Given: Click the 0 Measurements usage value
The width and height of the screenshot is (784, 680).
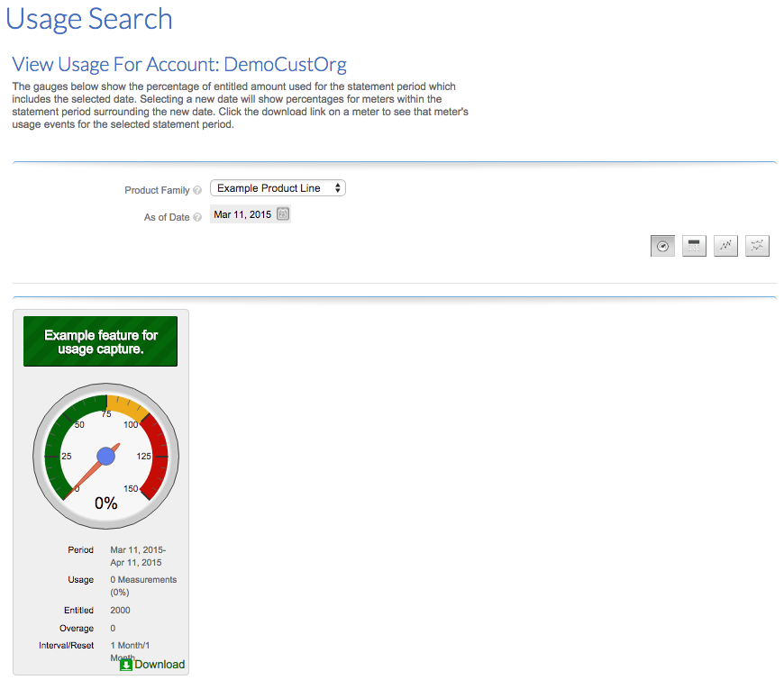Looking at the screenshot, I should point(143,580).
